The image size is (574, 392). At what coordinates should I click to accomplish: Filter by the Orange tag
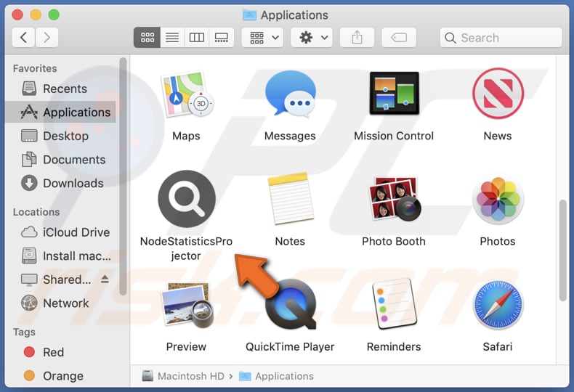[x=60, y=376]
